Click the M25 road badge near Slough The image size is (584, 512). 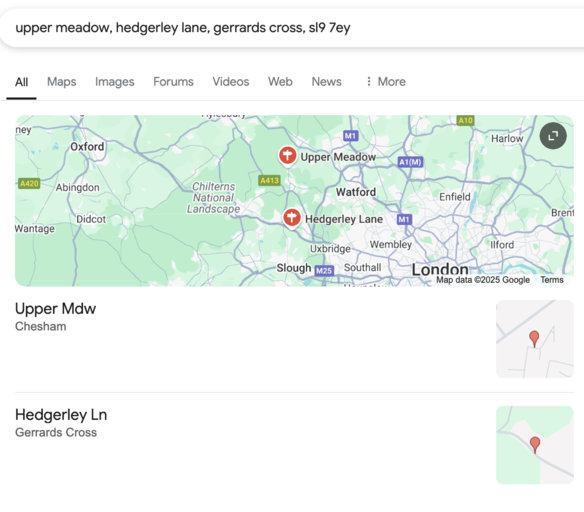tap(324, 270)
